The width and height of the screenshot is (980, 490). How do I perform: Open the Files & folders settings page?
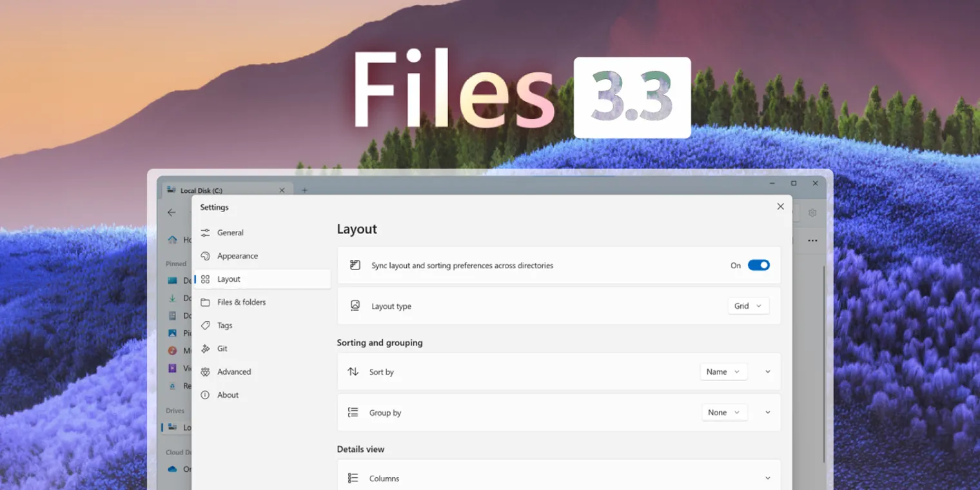242,302
